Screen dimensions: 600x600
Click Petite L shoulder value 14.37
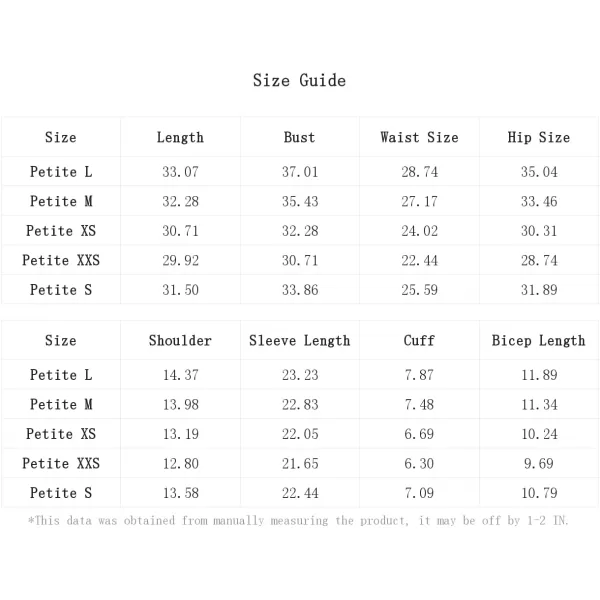181,375
